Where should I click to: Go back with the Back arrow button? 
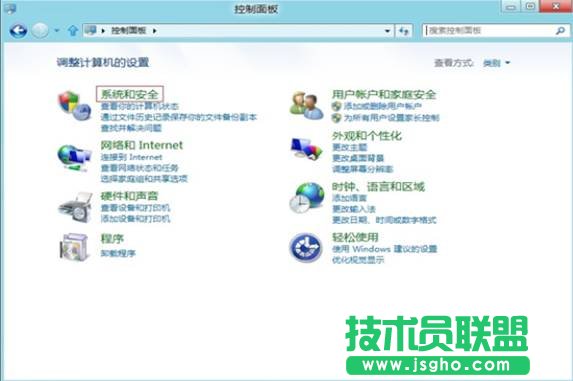(18, 31)
